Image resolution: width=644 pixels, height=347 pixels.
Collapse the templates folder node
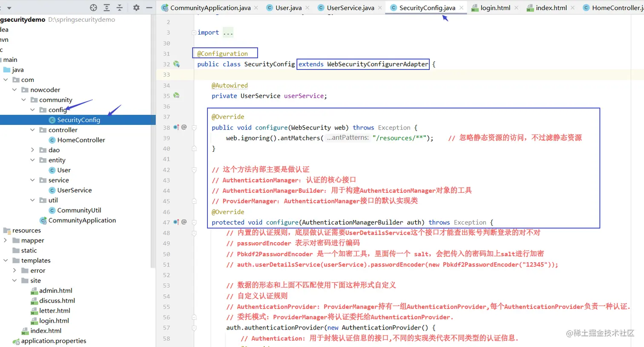coord(6,260)
